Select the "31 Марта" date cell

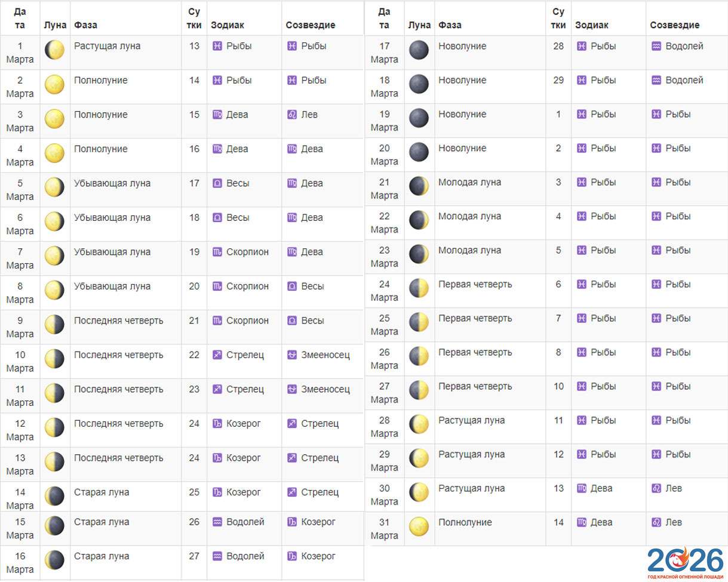(x=384, y=529)
